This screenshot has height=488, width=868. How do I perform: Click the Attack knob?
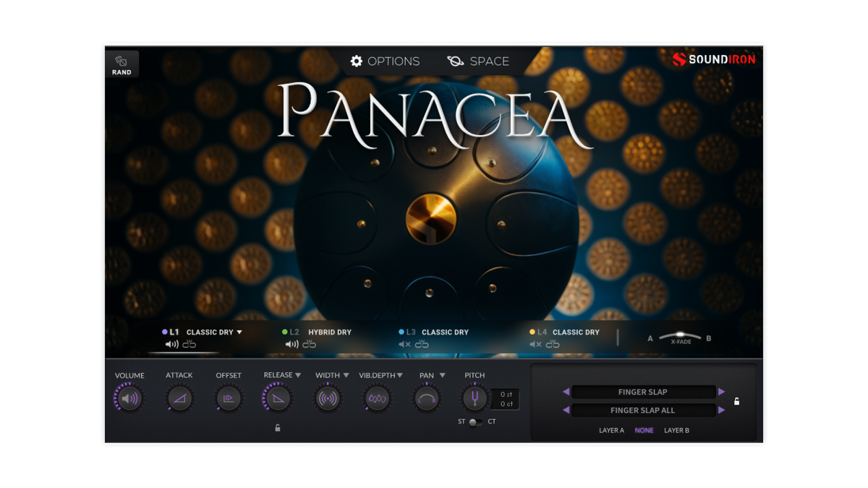[179, 398]
